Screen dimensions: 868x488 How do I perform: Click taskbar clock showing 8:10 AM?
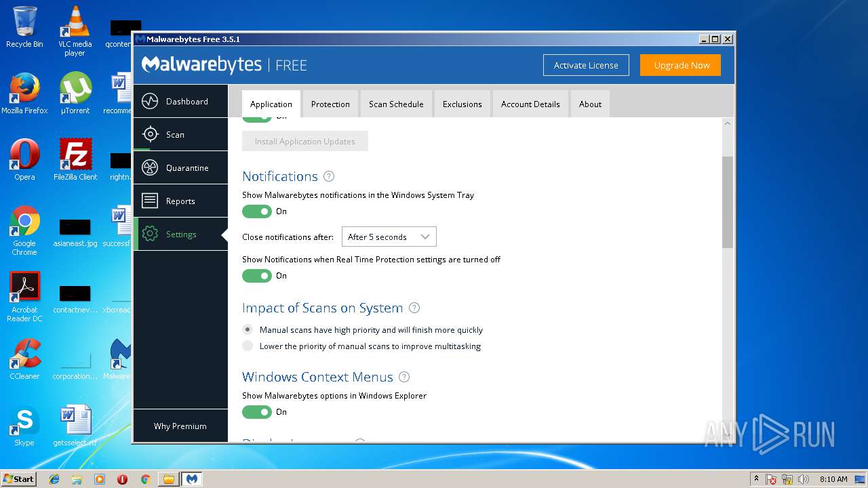[x=833, y=479]
